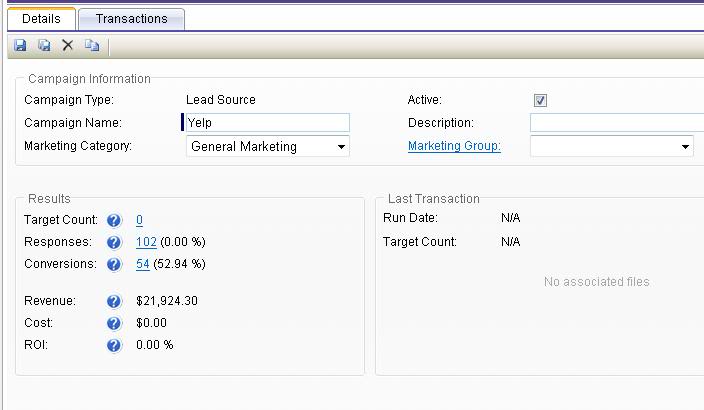The width and height of the screenshot is (704, 410).
Task: Open the Marketing Group link
Action: (x=454, y=146)
